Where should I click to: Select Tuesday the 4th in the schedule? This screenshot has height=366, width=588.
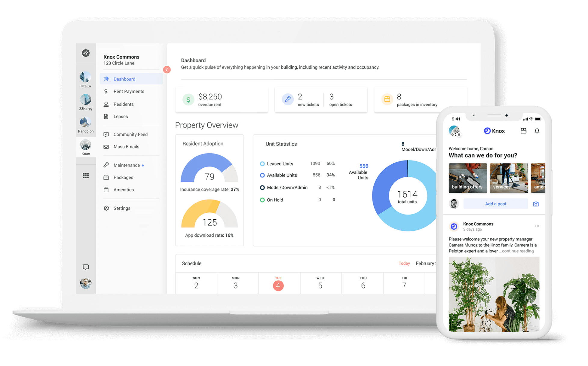point(278,285)
